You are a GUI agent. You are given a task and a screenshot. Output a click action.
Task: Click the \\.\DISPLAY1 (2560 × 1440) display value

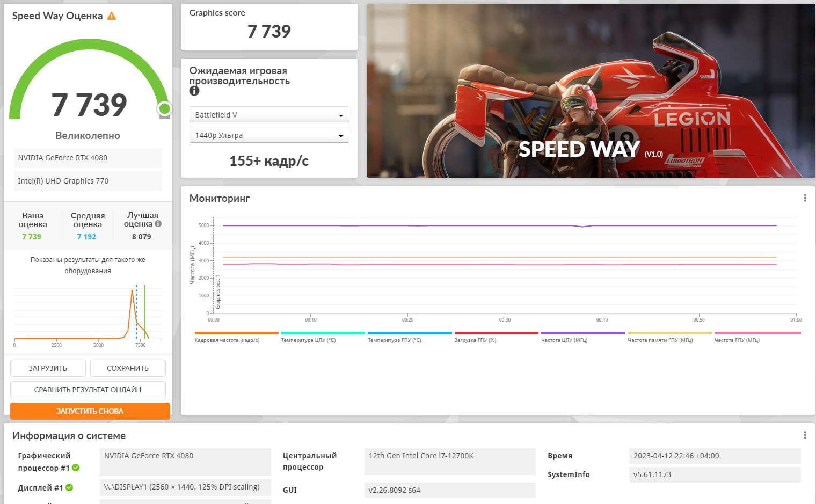(185, 487)
